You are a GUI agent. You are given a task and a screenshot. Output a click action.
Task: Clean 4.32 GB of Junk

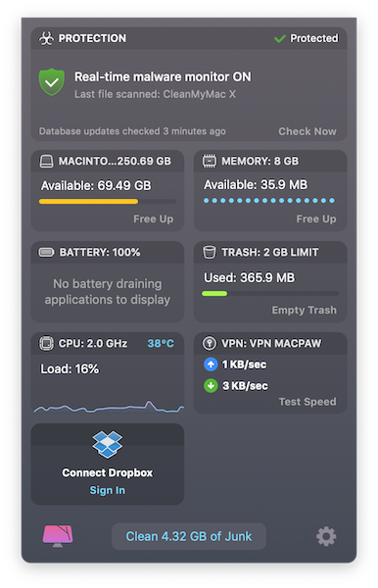pyautogui.click(x=189, y=536)
